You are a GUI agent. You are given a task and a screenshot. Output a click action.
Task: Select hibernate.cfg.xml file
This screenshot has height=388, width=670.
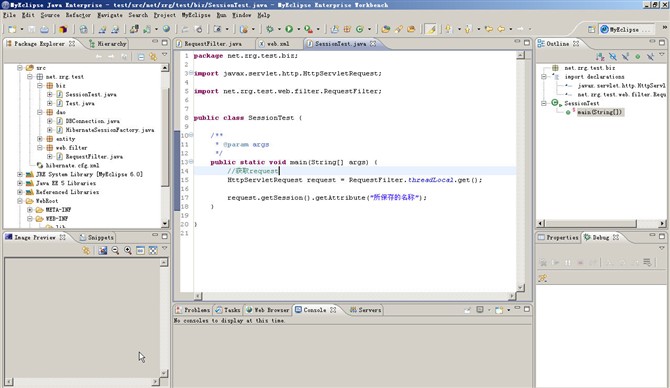pos(72,165)
